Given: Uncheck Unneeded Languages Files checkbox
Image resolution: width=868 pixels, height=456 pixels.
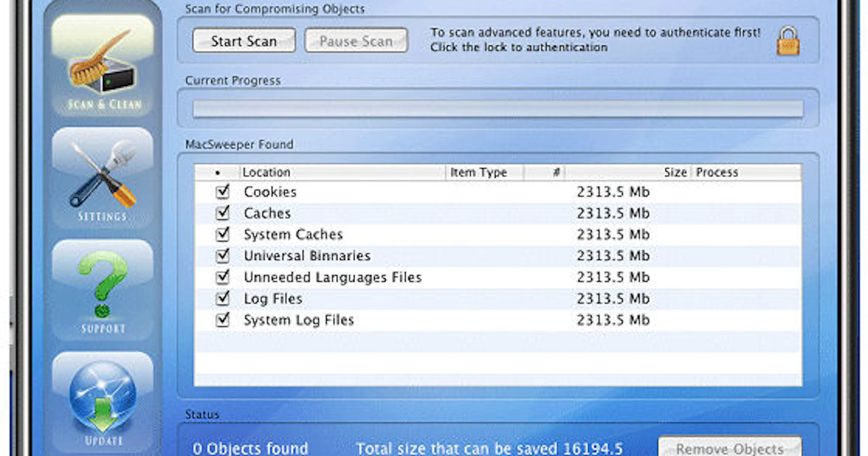Looking at the screenshot, I should tap(222, 277).
